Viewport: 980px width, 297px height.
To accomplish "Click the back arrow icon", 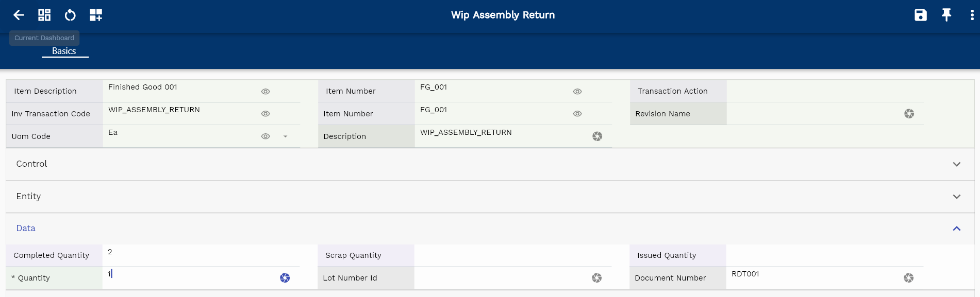I will coord(19,15).
